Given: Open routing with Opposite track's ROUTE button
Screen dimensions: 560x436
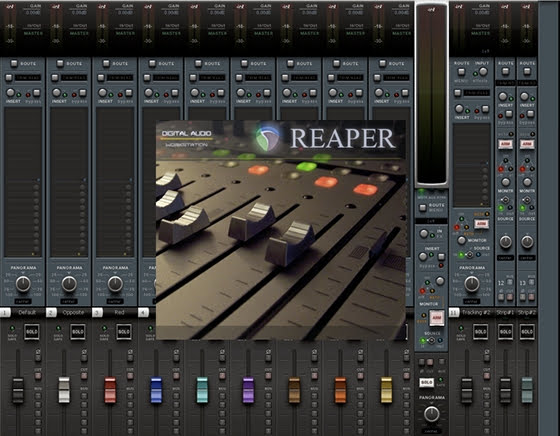Looking at the screenshot, I should [60, 63].
